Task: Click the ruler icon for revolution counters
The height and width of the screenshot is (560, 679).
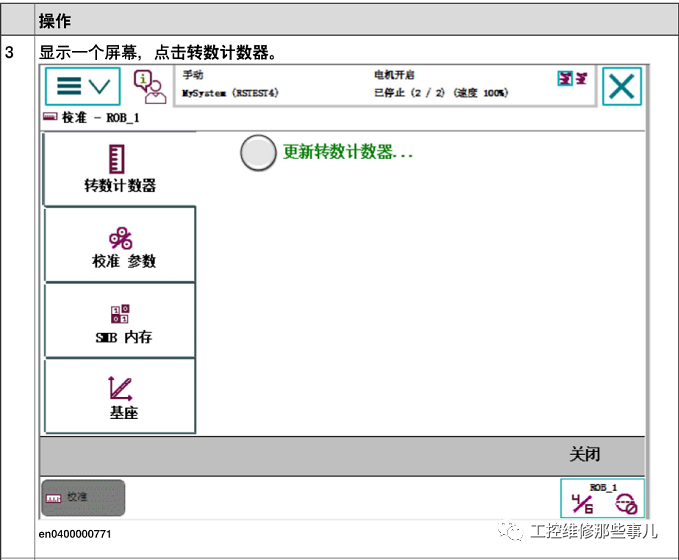Action: (x=116, y=159)
